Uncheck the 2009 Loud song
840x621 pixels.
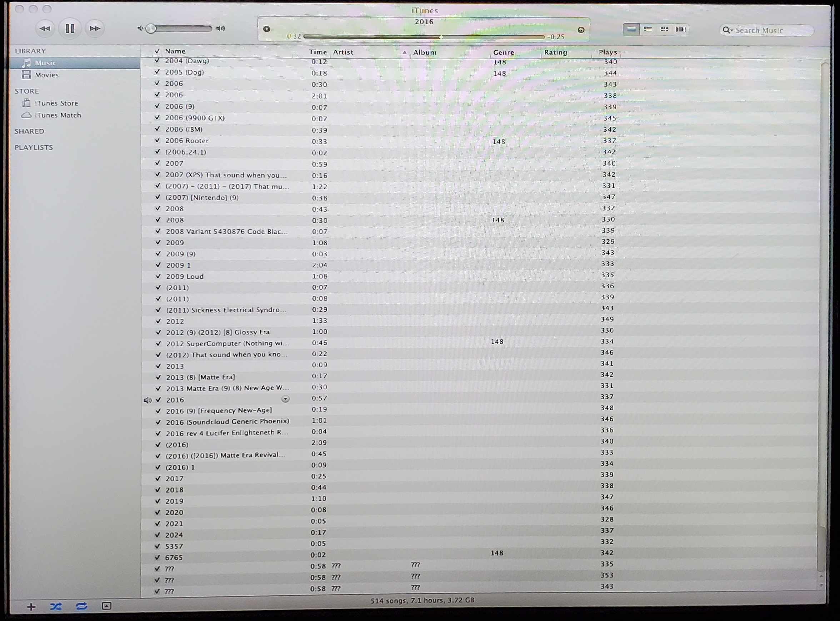point(158,276)
